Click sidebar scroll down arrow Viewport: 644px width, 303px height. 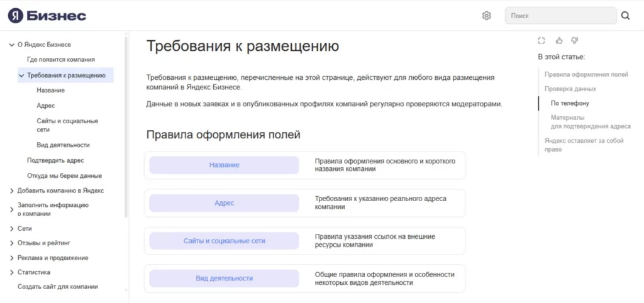pyautogui.click(x=126, y=290)
